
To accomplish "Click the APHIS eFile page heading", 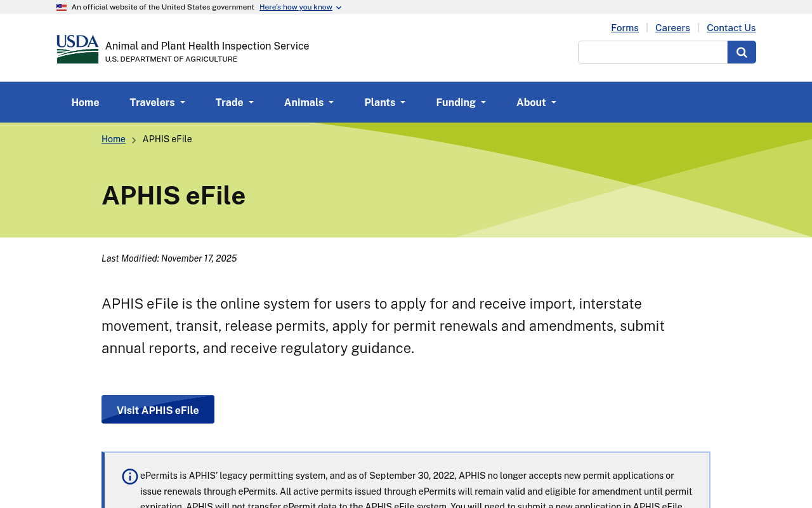I will [174, 195].
